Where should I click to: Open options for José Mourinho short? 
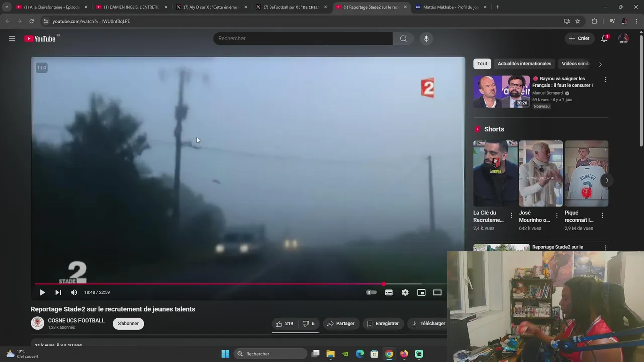557,215
